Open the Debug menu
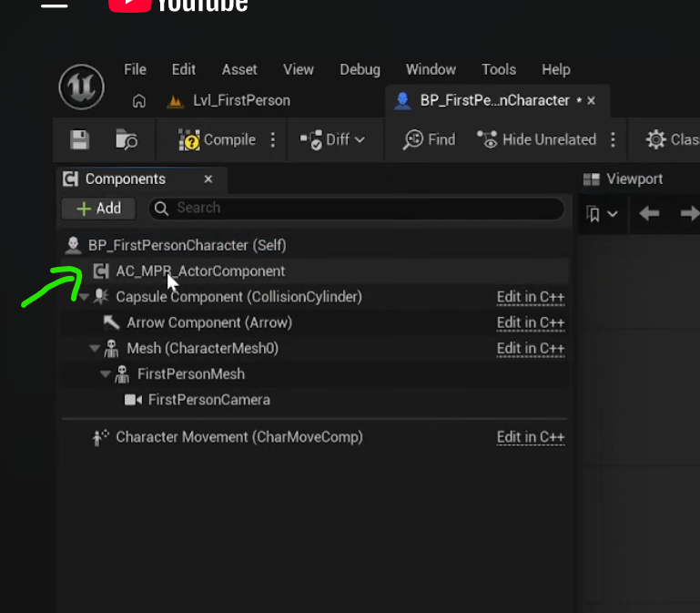The width and height of the screenshot is (700, 613). click(360, 69)
